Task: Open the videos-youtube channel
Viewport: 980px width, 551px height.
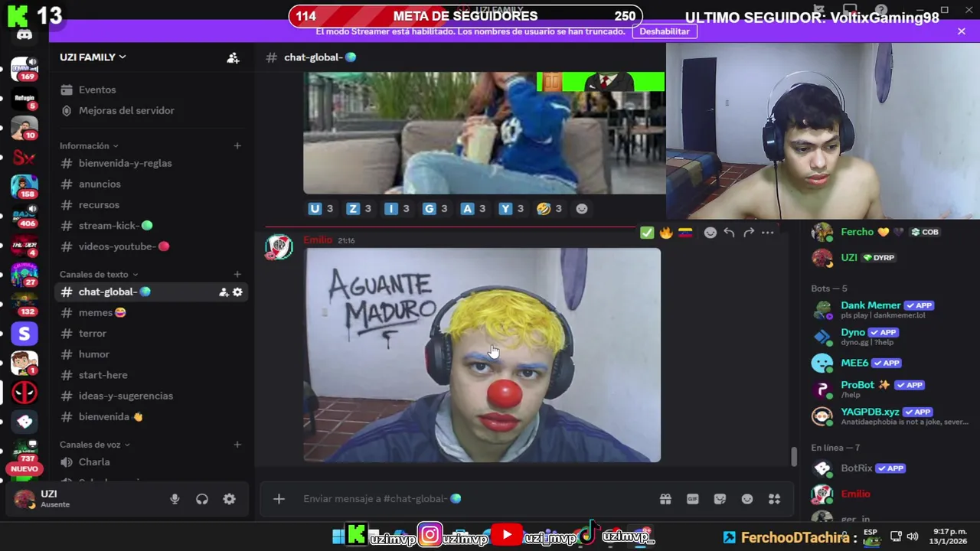Action: (x=123, y=246)
